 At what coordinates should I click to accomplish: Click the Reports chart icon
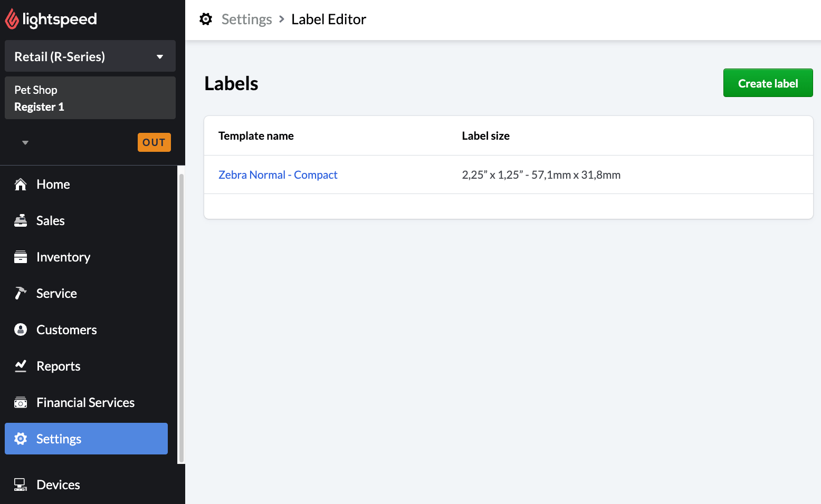(x=21, y=366)
